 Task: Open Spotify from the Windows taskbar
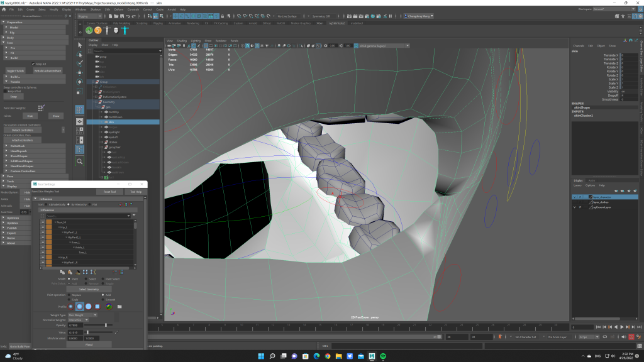(x=384, y=356)
